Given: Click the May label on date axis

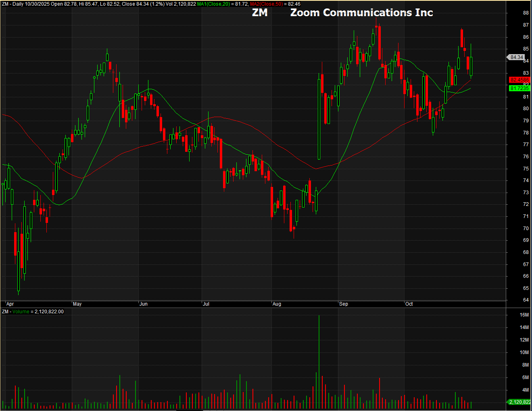Looking at the screenshot, I should tap(77, 304).
